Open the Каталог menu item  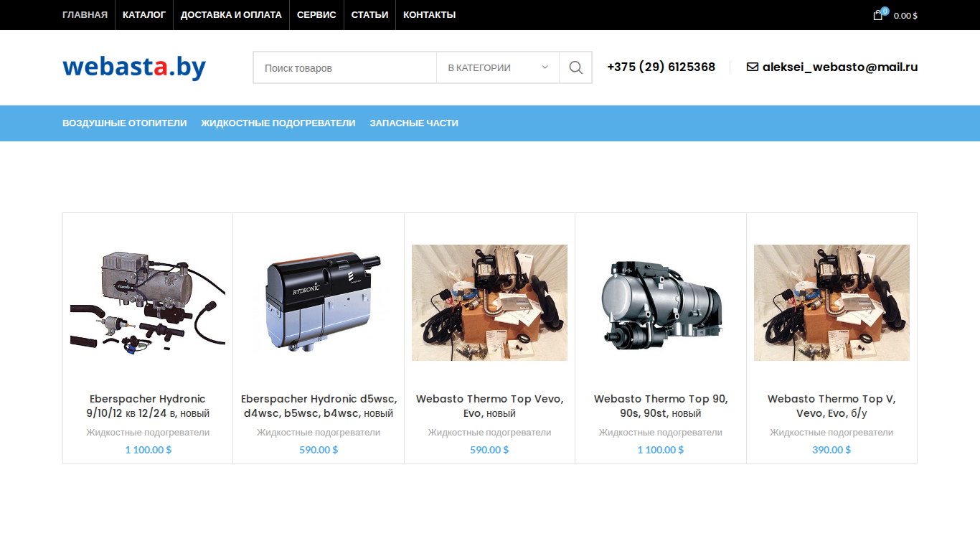tap(144, 15)
